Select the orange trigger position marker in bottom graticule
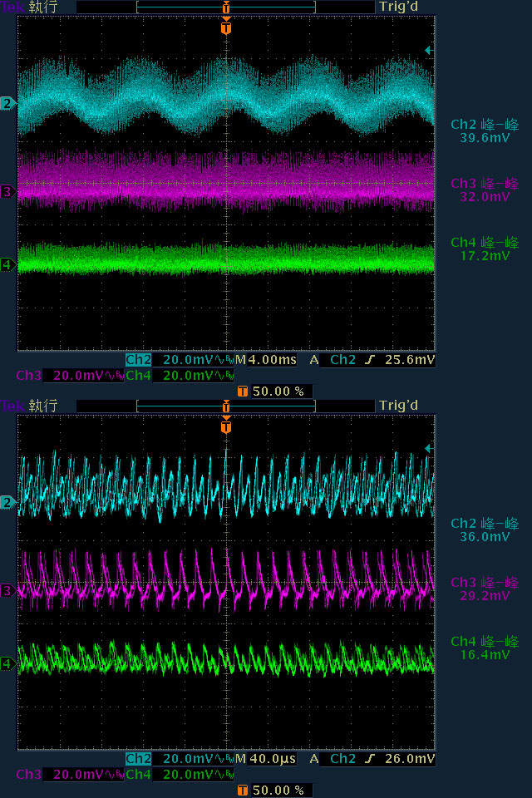Image resolution: width=532 pixels, height=798 pixels. [x=226, y=427]
